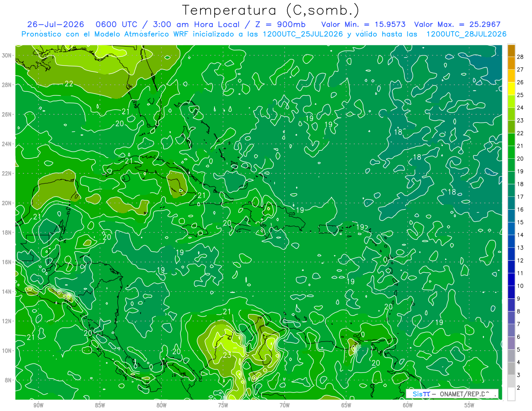The image size is (532, 411).
Task: Click the "60W" longitude label
Action: 408,406
